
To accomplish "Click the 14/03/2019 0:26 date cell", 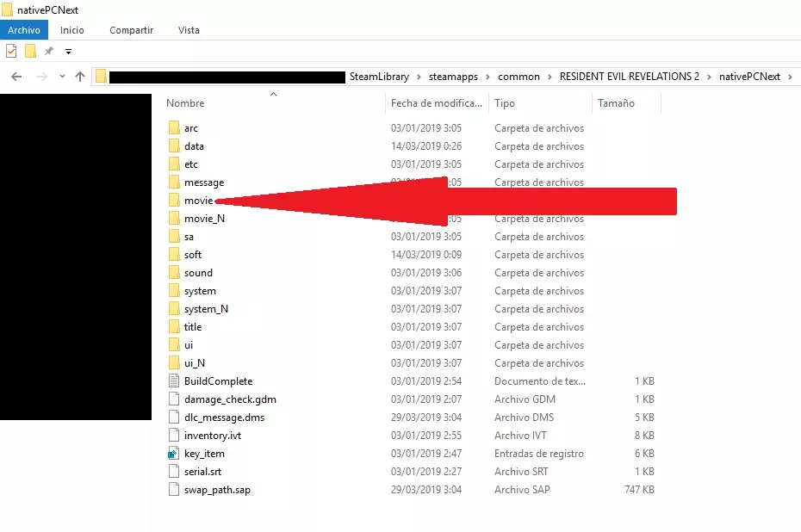I will (x=426, y=146).
